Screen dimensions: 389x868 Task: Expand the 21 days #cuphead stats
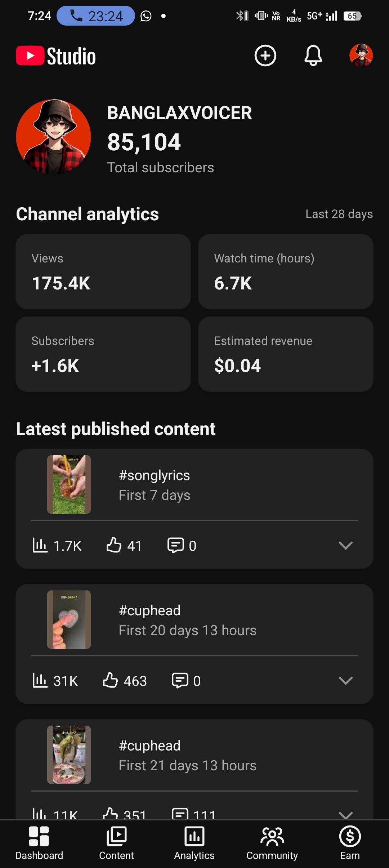point(345,814)
